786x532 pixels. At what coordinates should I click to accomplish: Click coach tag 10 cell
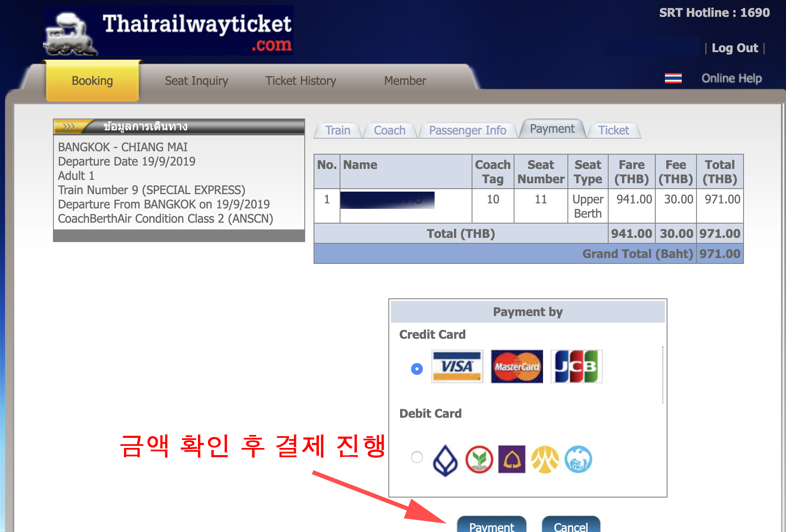coord(493,206)
